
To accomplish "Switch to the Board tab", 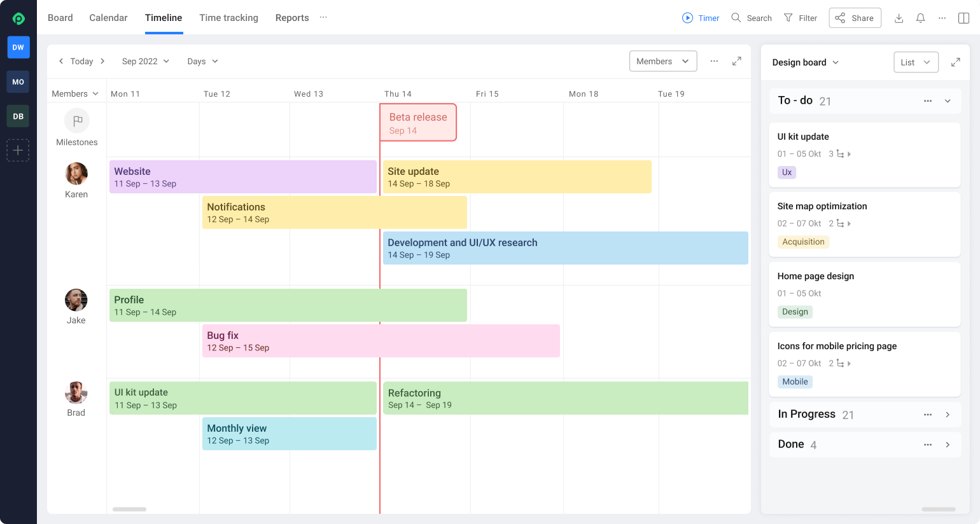I will [60, 18].
